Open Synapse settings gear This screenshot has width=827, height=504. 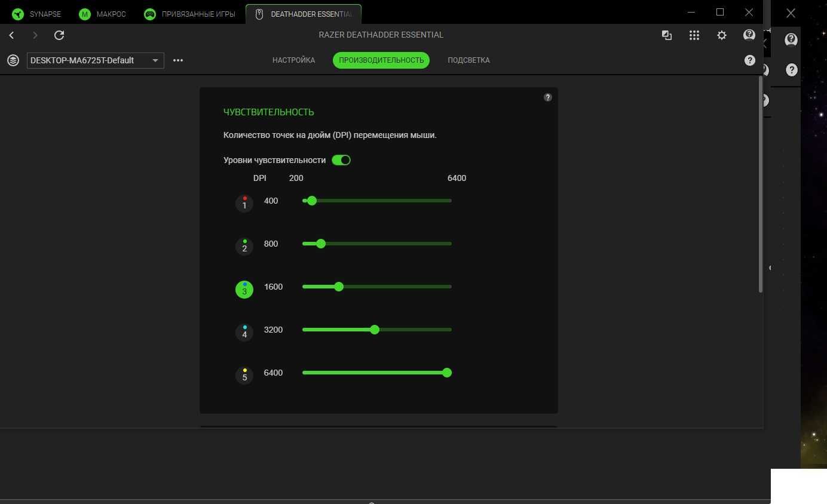click(x=722, y=35)
